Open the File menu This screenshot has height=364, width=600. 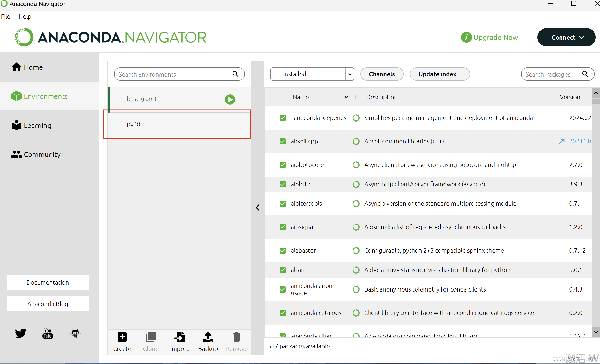tap(6, 16)
